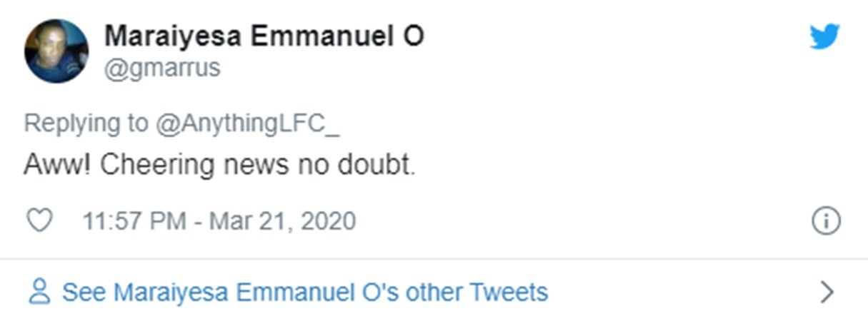The height and width of the screenshot is (321, 868).
Task: Click the "Replying to" label
Action: [86, 123]
